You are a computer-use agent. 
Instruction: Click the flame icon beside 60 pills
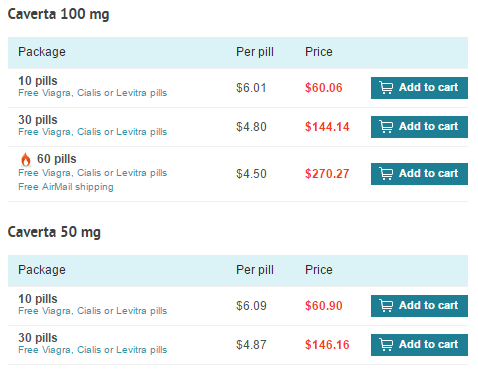pos(26,159)
